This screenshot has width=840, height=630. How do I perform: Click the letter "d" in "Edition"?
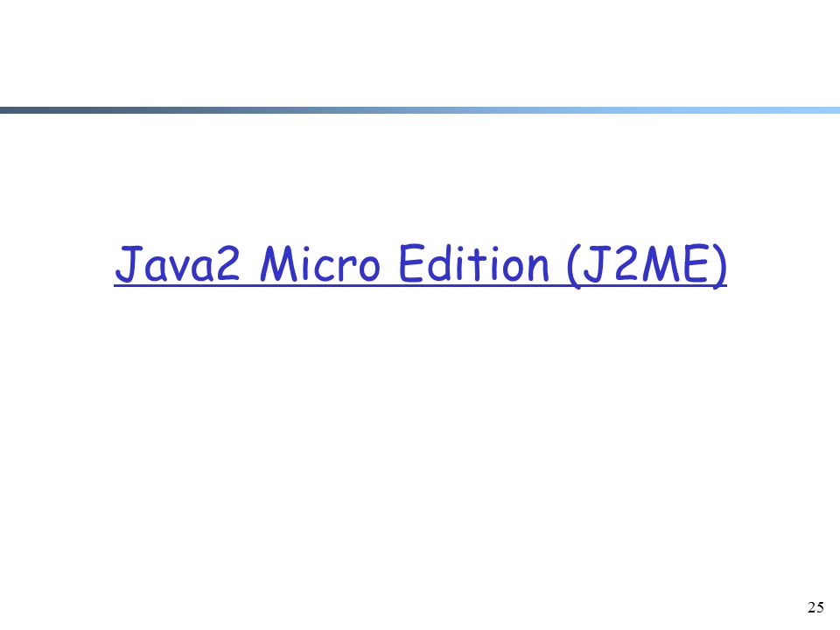[438, 263]
